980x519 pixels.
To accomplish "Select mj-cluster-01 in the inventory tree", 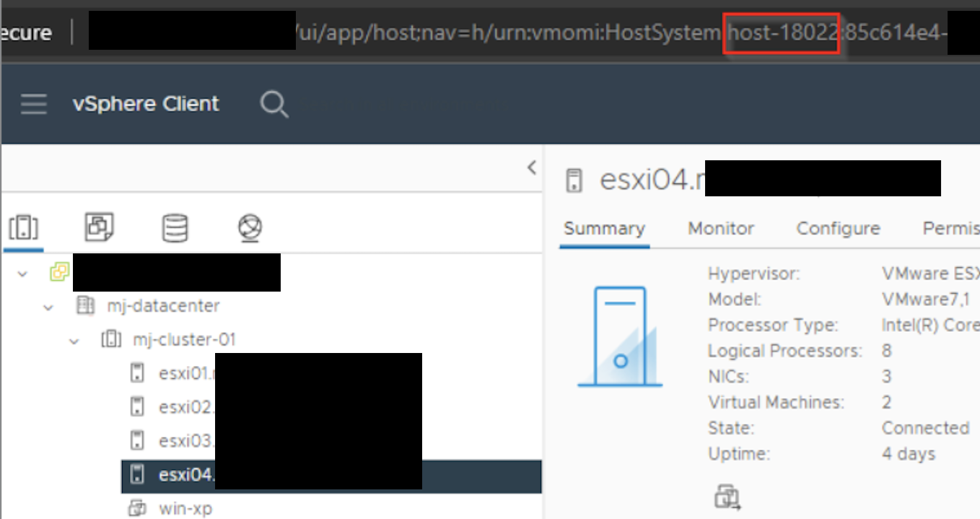I will click(184, 339).
